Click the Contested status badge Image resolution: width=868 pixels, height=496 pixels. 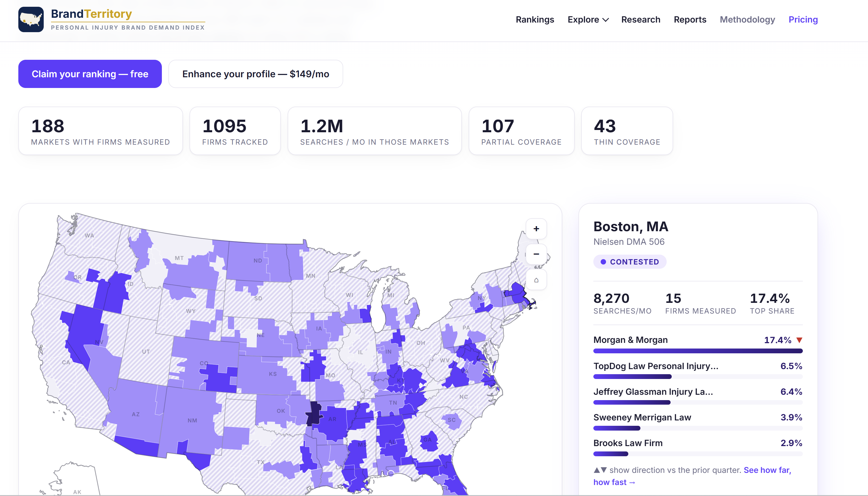pos(630,262)
